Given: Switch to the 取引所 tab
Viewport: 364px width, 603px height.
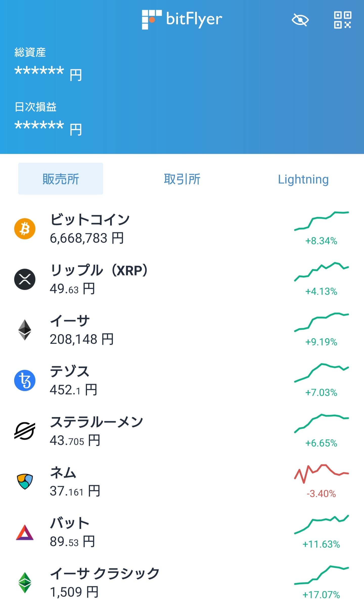Looking at the screenshot, I should click(x=182, y=179).
